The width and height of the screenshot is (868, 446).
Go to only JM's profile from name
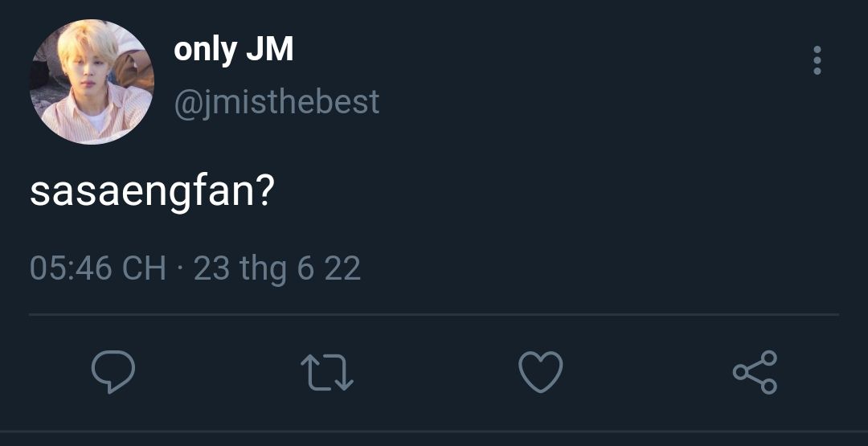coord(233,50)
